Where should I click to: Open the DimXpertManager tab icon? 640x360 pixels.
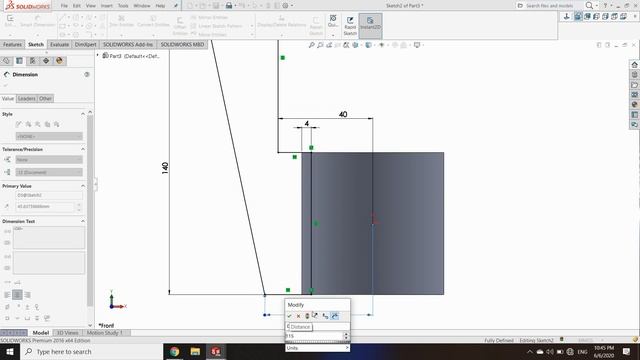(x=46, y=61)
